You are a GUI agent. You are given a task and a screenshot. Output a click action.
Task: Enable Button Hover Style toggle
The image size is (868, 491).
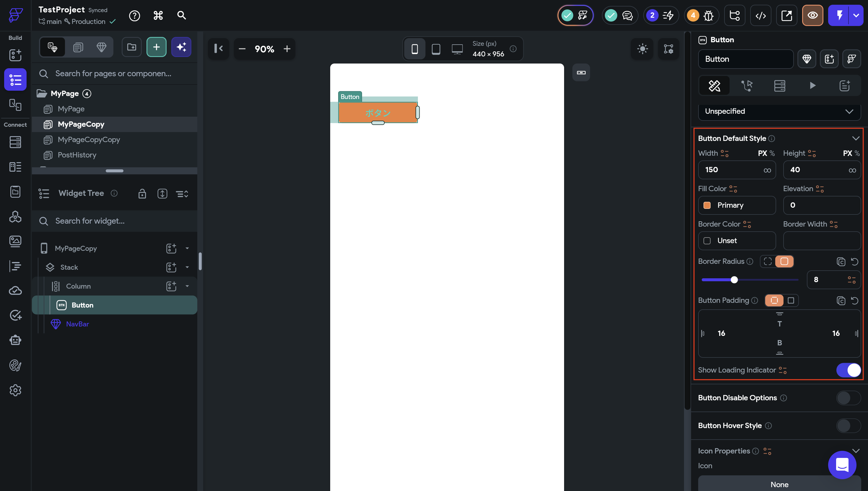click(x=848, y=426)
